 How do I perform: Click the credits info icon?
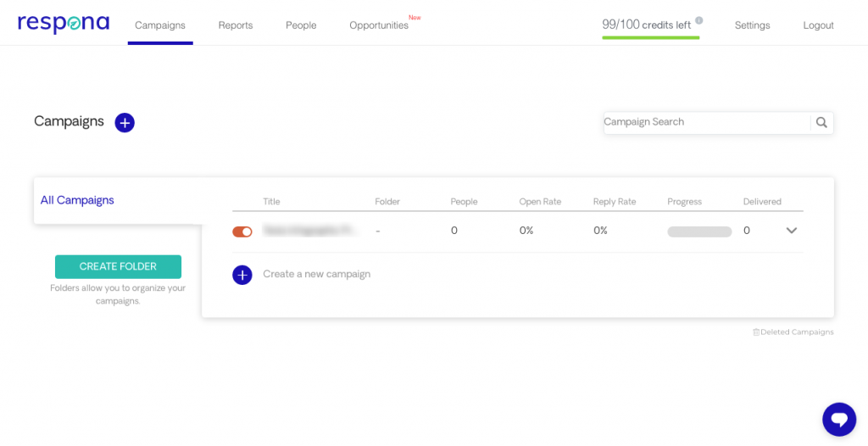point(699,21)
